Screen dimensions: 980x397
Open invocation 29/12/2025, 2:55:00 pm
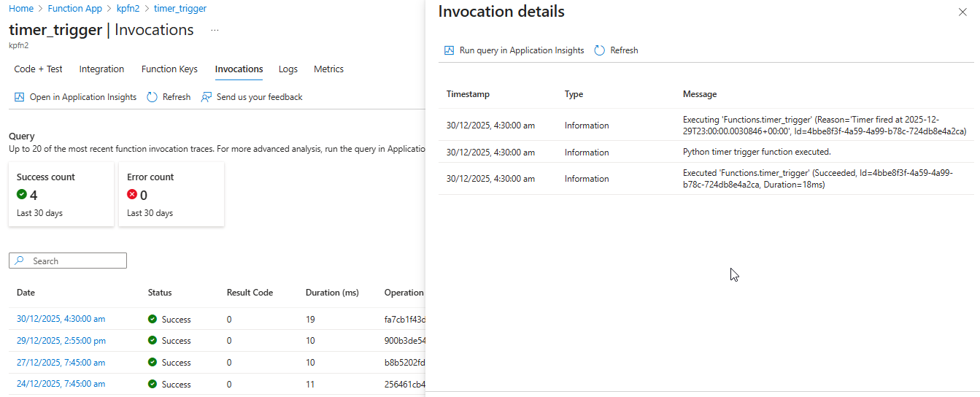pyautogui.click(x=61, y=341)
